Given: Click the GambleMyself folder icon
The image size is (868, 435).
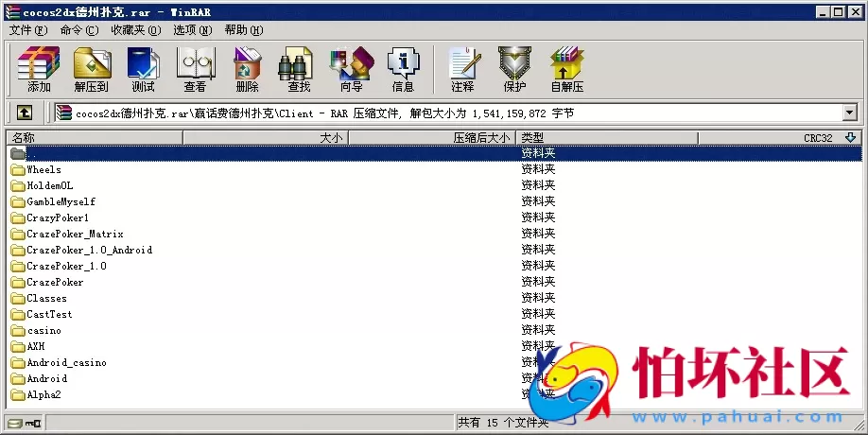Looking at the screenshot, I should (18, 202).
